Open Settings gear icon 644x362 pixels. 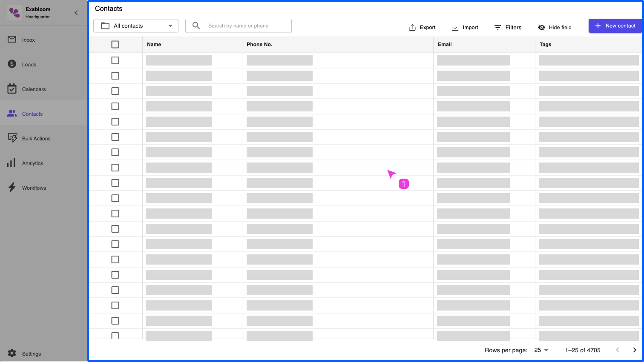tap(12, 353)
